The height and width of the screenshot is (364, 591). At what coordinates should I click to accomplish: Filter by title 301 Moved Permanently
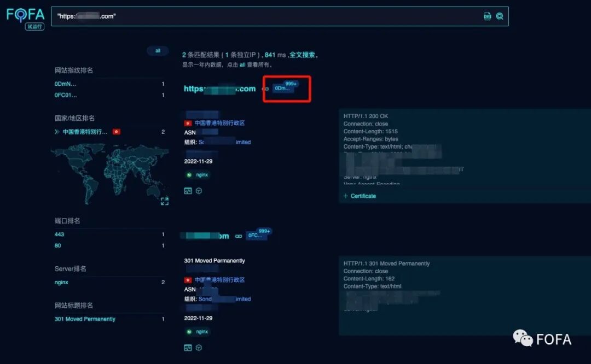point(85,319)
